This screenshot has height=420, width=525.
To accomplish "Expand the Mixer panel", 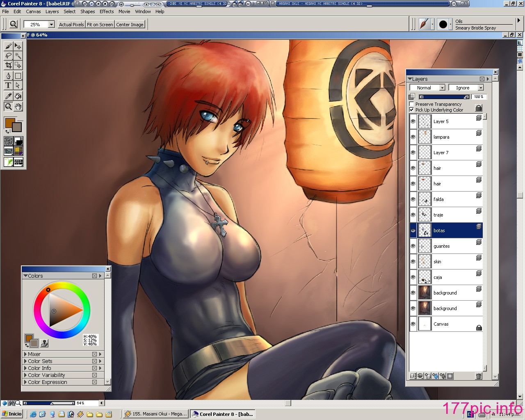I will tap(25, 354).
